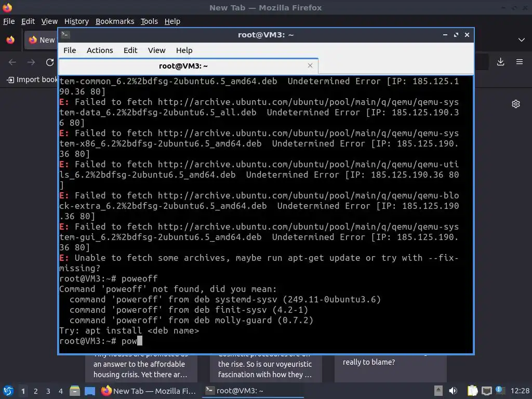Minimize the terminal window
Viewport: 532px width, 399px height.
(445, 35)
